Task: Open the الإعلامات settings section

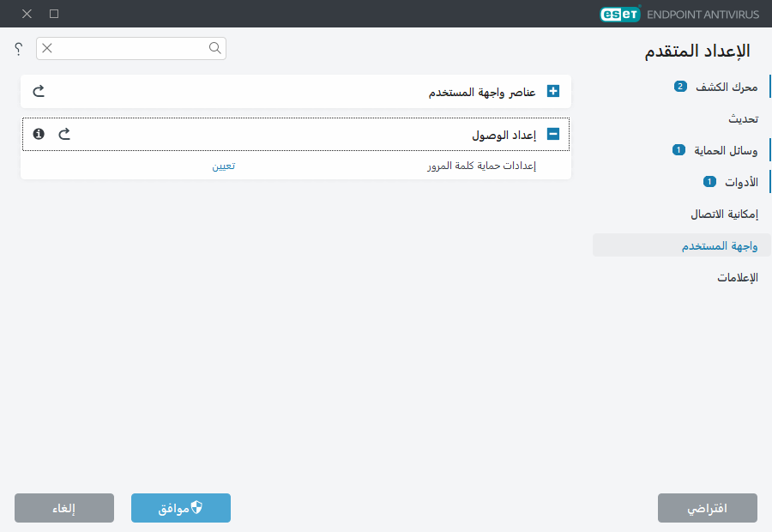Action: point(736,277)
